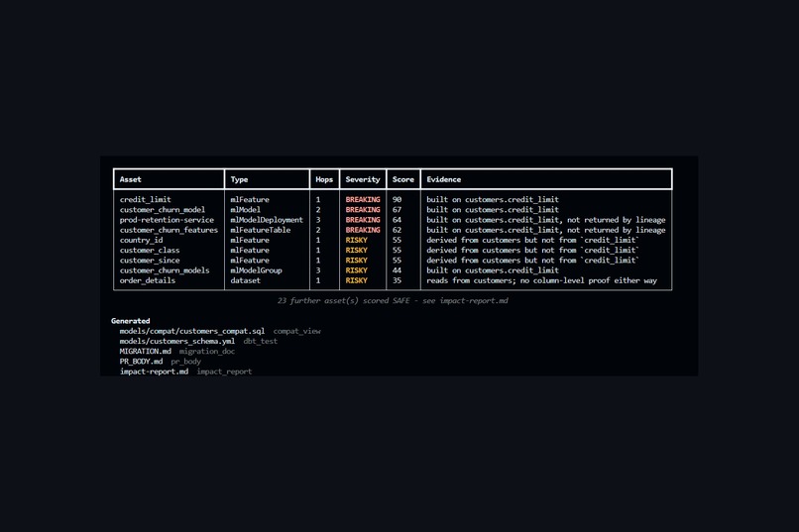The width and height of the screenshot is (799, 532).
Task: Click the Generated section heading
Action: pyautogui.click(x=131, y=321)
